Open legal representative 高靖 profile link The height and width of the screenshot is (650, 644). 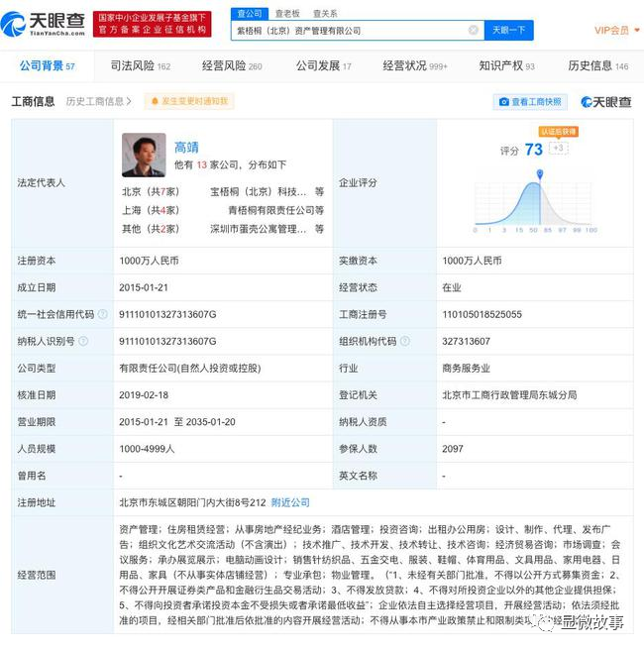(x=186, y=147)
